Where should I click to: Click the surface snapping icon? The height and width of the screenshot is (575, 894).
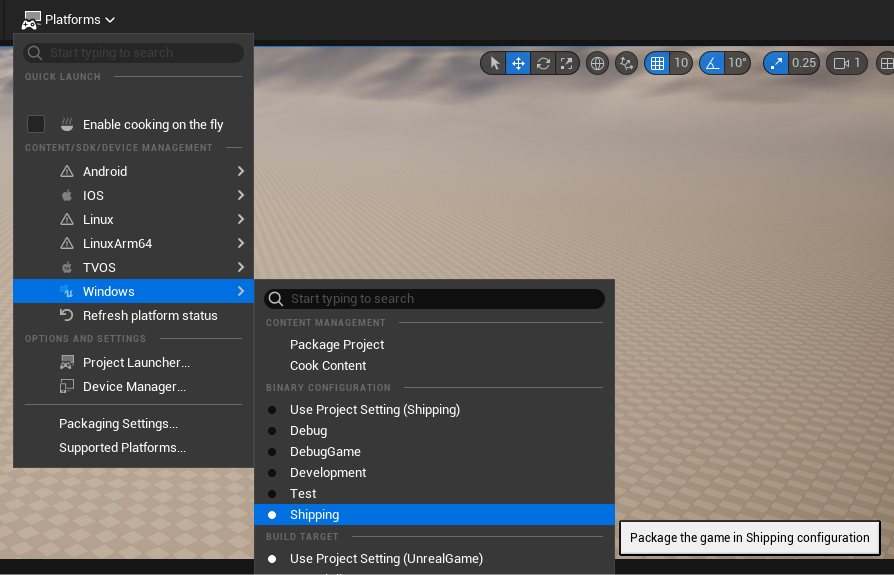pyautogui.click(x=626, y=63)
